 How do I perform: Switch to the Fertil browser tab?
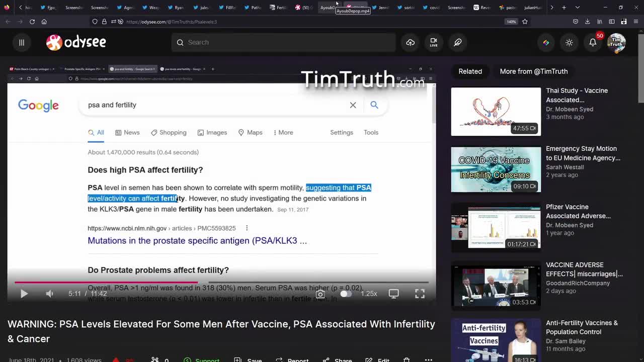[x=278, y=8]
